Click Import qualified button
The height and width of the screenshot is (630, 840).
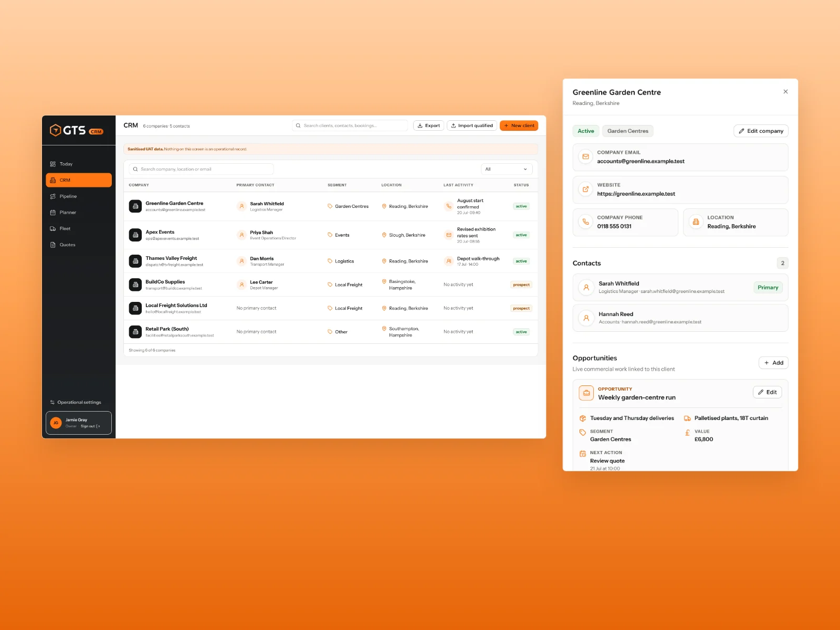click(472, 125)
